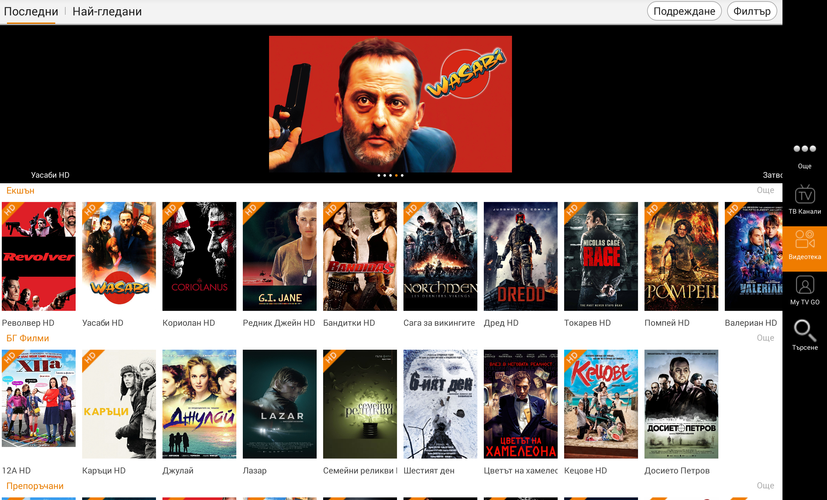This screenshot has width=827, height=500.
Task: Open the Rage Nicolas Cage poster
Action: tap(601, 256)
